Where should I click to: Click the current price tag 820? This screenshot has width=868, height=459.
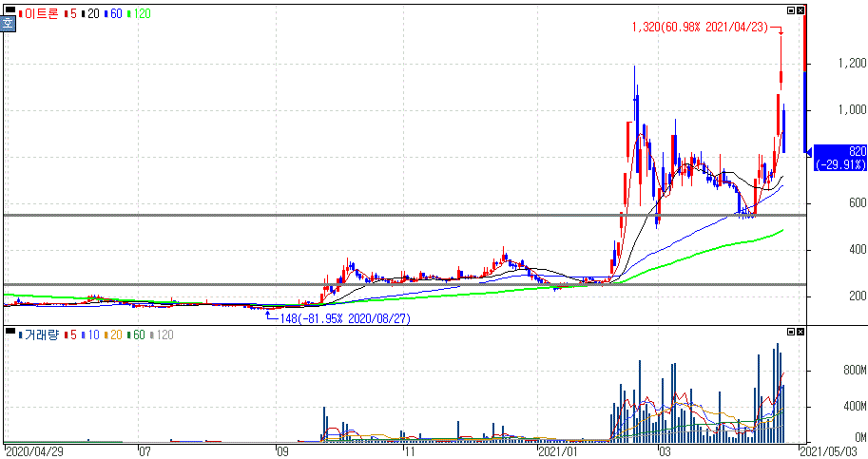[857, 151]
